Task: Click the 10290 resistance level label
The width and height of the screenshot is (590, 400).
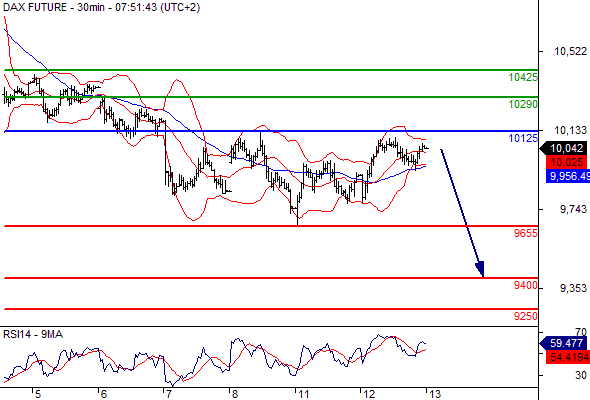Action: (523, 104)
